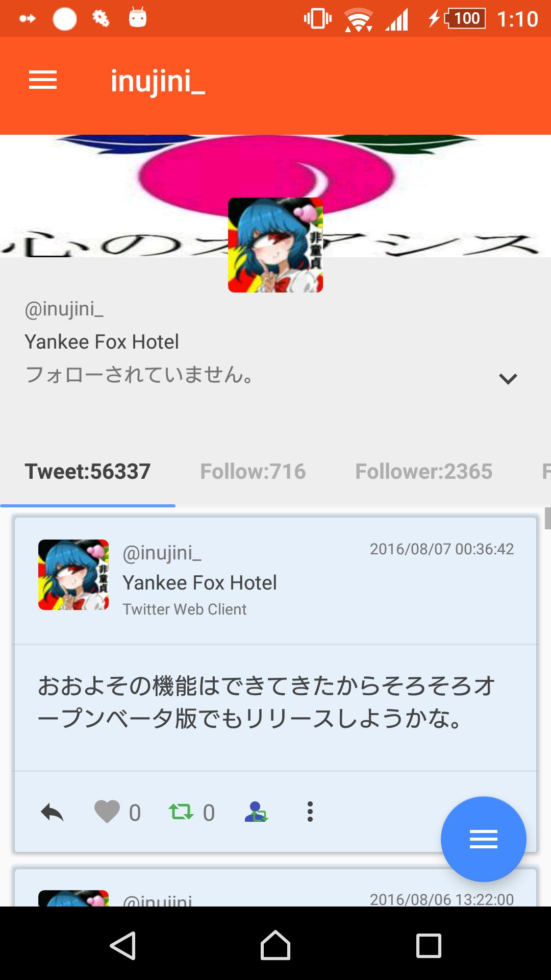Switch to the Follower:2365 tab
The height and width of the screenshot is (980, 551).
pyautogui.click(x=423, y=471)
